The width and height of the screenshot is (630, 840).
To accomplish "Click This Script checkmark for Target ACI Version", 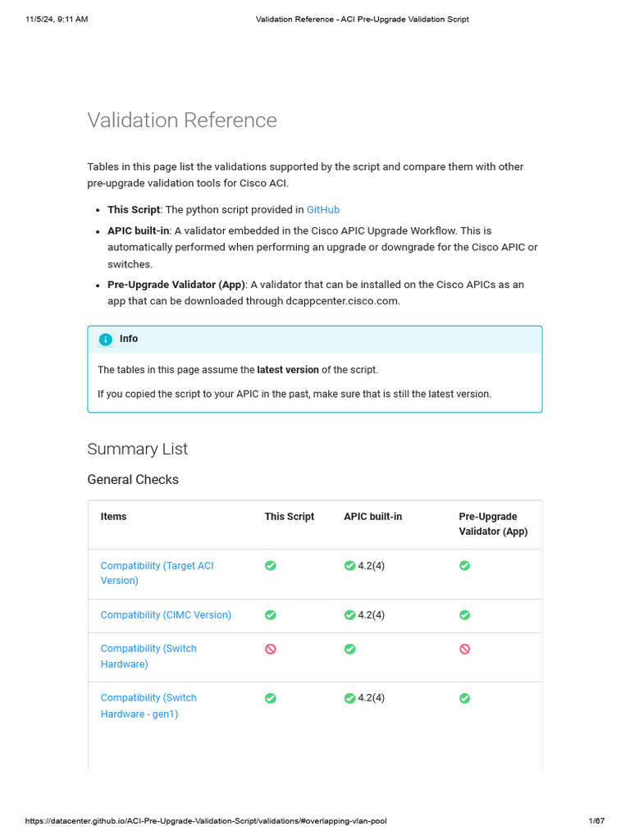I will pyautogui.click(x=271, y=565).
